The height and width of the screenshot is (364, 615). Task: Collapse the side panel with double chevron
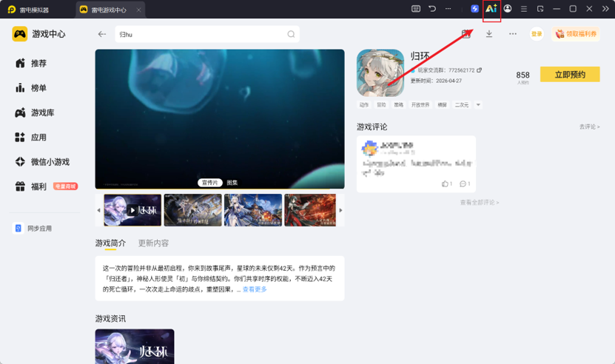[605, 9]
